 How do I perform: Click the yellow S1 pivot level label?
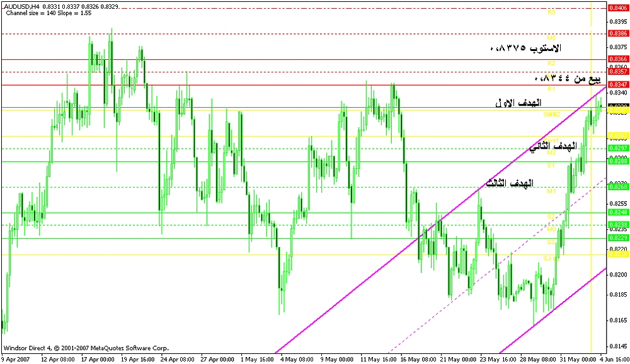click(551, 165)
